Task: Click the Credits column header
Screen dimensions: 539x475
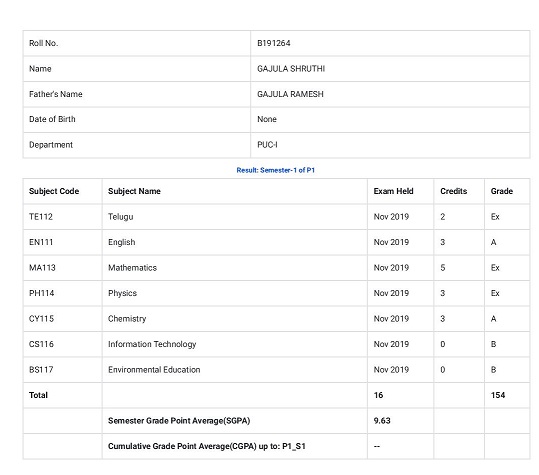Action: tap(453, 191)
